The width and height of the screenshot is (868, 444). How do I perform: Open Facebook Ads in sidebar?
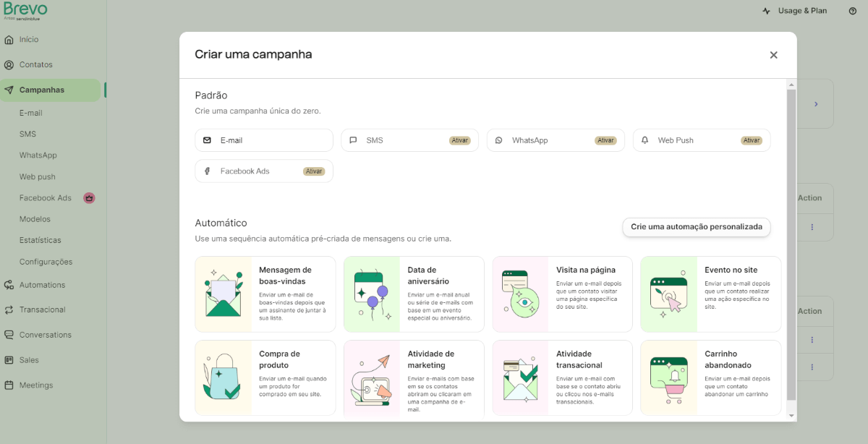coord(46,197)
